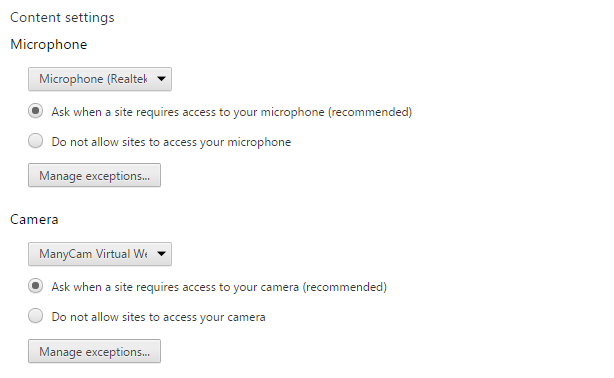Choose Do not allow camera access radio

[x=36, y=316]
